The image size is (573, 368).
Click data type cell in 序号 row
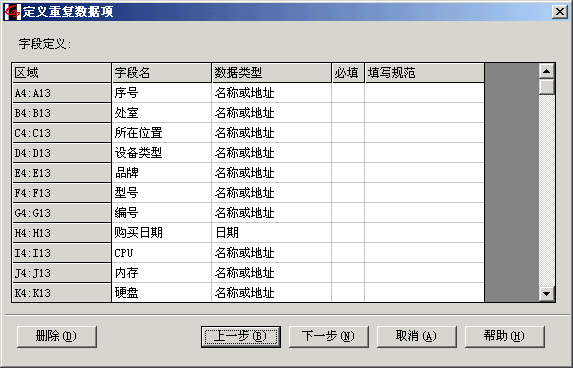272,93
